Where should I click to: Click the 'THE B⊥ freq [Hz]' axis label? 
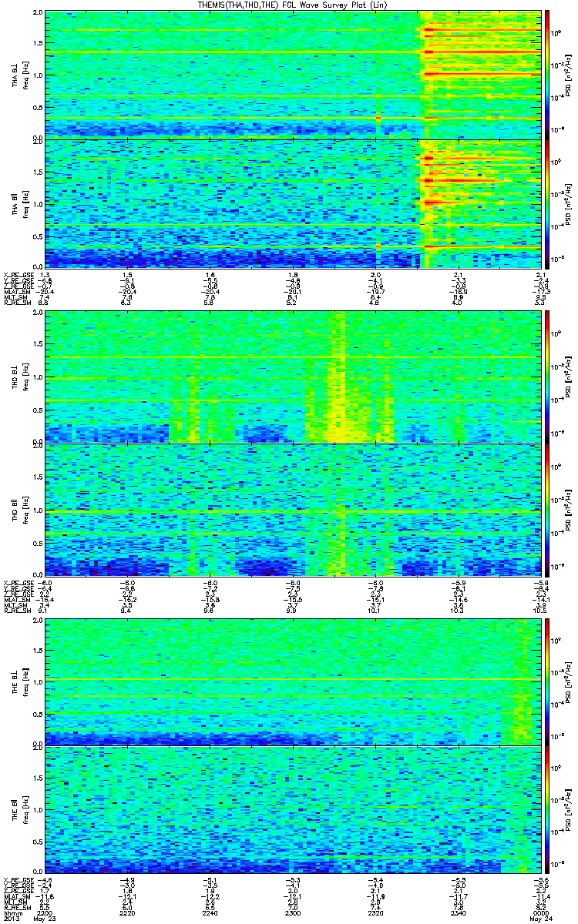(x=19, y=681)
